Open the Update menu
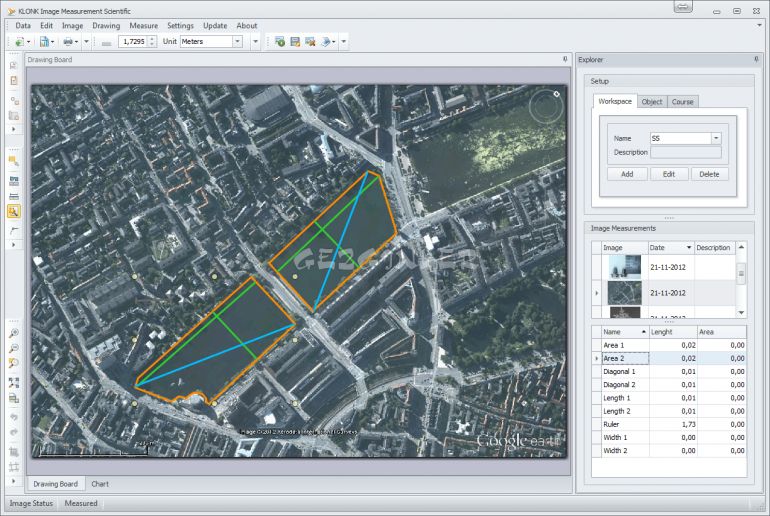 coord(215,26)
